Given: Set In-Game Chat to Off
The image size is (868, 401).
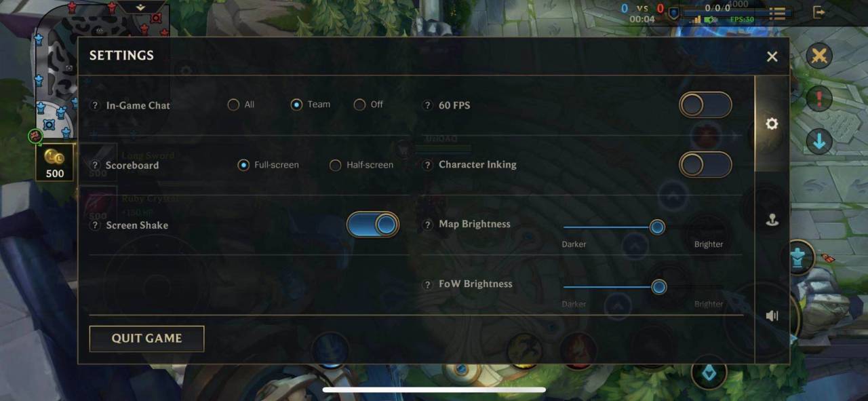Looking at the screenshot, I should coord(368,104).
